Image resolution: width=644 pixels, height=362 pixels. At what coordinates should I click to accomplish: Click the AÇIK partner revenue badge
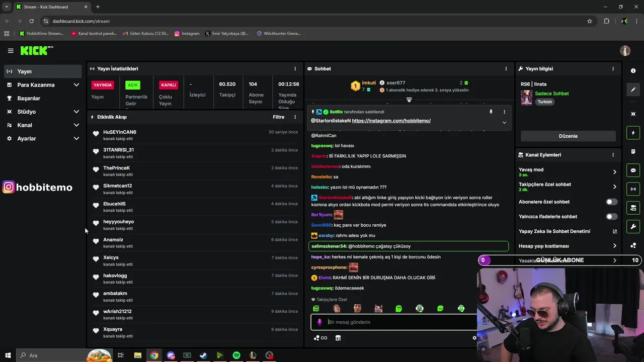133,85
